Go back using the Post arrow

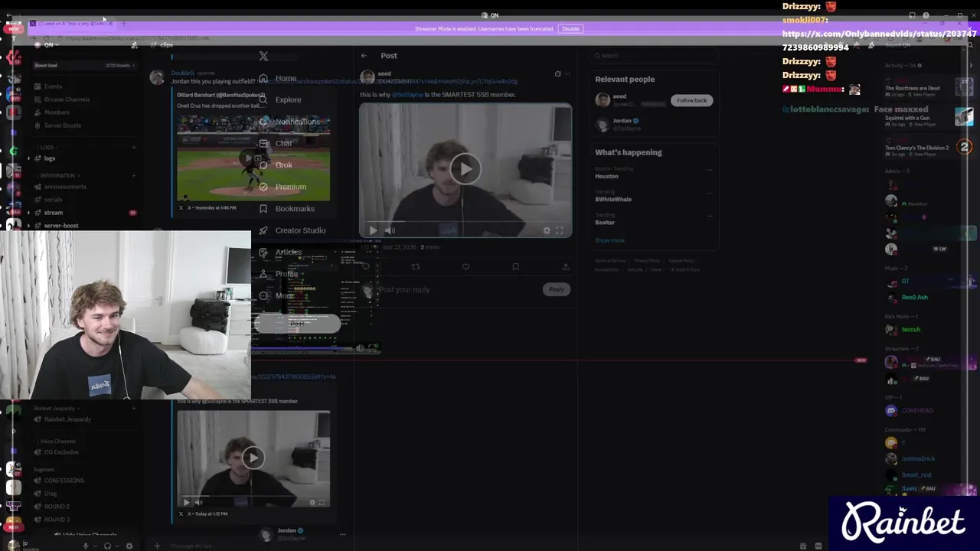[364, 56]
